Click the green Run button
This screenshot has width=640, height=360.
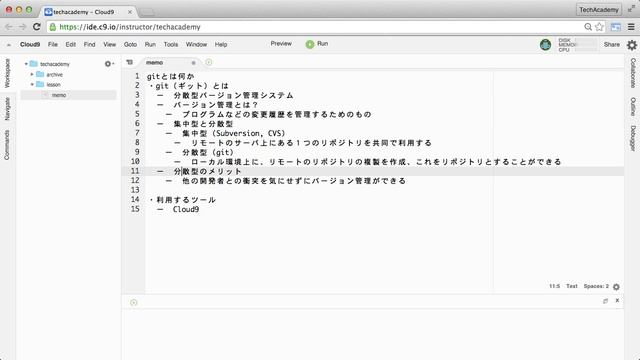317,44
